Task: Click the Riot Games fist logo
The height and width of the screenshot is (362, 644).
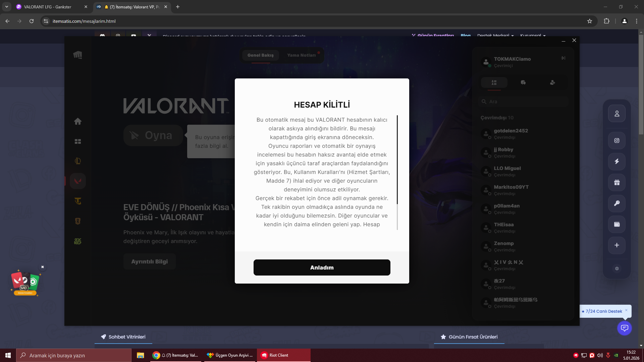Action: point(77,55)
